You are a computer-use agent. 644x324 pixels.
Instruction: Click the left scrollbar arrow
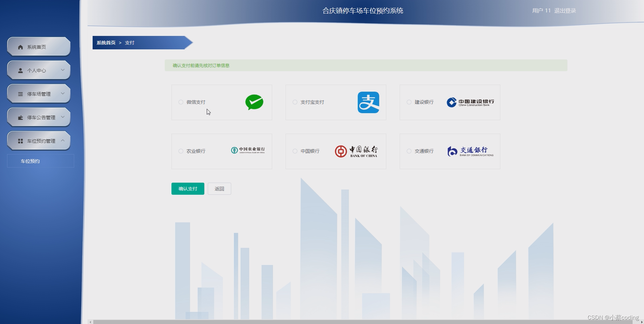pos(90,322)
